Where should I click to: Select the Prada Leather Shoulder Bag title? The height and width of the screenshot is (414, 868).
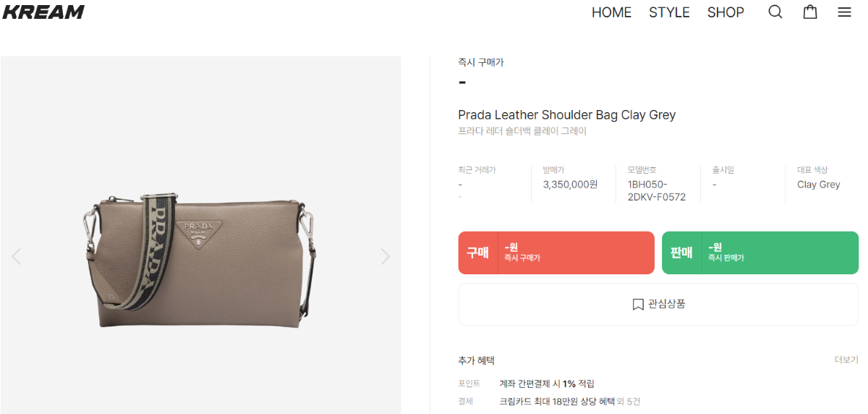pyautogui.click(x=566, y=114)
